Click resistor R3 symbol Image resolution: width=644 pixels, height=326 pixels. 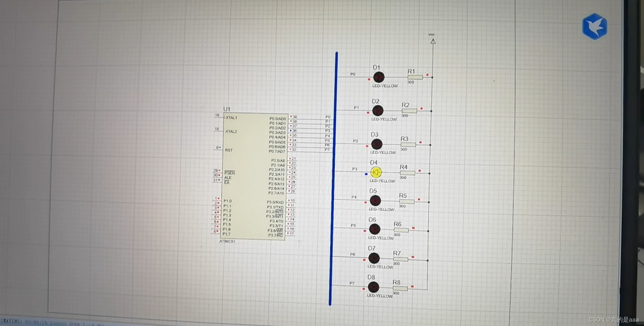tap(408, 144)
